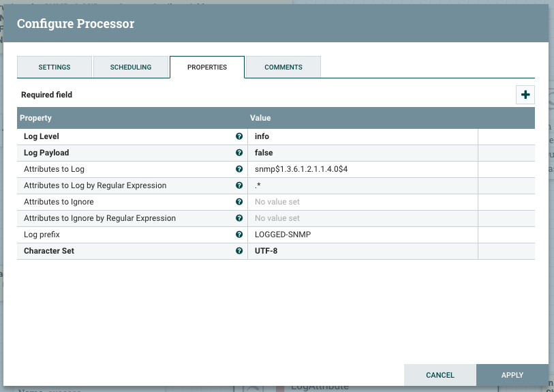Click help icon for Attributes to Log
Screen dimensions: 554x392
click(x=239, y=169)
